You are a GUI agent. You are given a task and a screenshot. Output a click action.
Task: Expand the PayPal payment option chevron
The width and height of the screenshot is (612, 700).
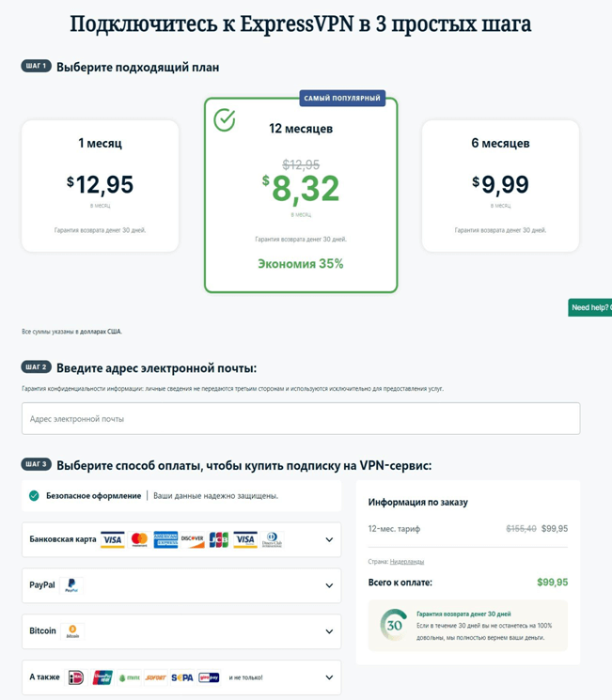(329, 585)
